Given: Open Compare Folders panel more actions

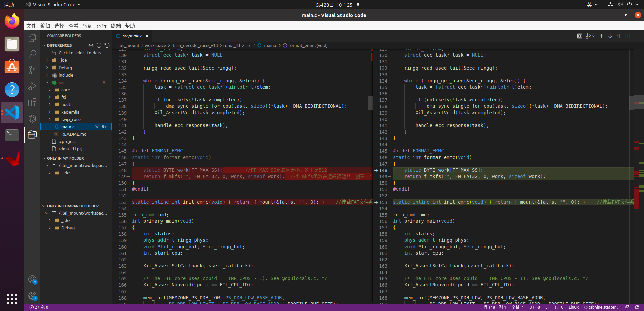Looking at the screenshot, I should point(104,36).
